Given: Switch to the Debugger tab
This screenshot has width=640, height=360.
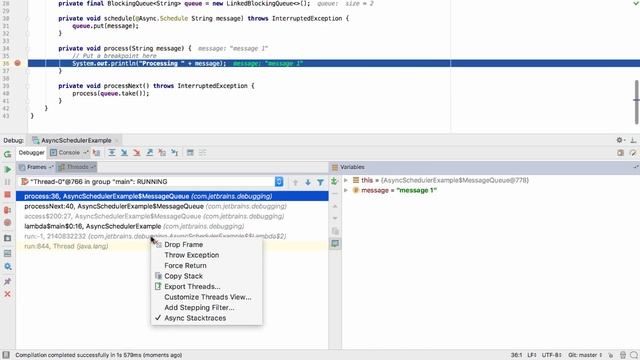Looking at the screenshot, I should (x=31, y=153).
